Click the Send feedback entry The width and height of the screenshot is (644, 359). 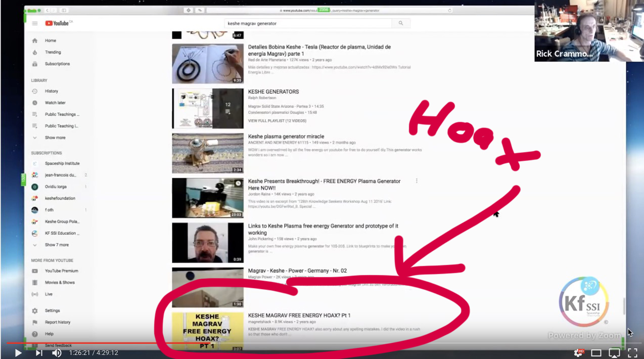coord(59,345)
